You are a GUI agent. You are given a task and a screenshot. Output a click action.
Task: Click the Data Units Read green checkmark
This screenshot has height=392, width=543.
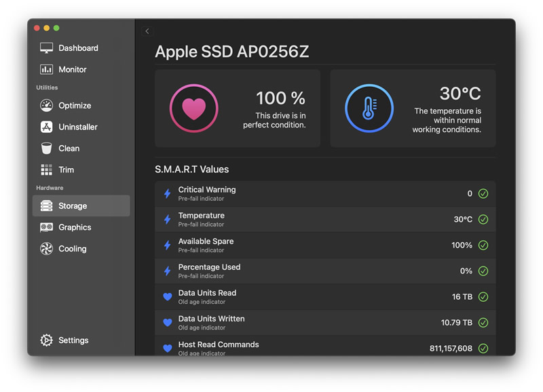[483, 297]
